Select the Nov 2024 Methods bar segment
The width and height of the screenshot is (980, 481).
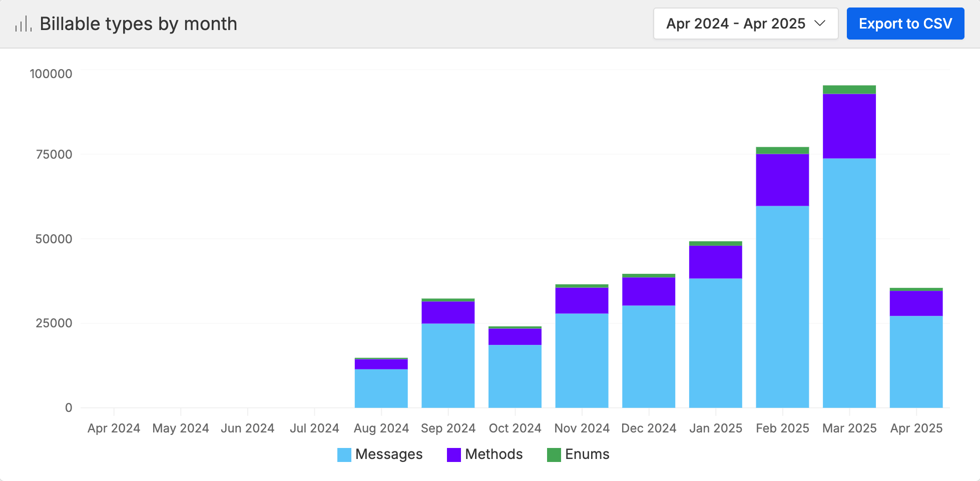click(x=582, y=301)
